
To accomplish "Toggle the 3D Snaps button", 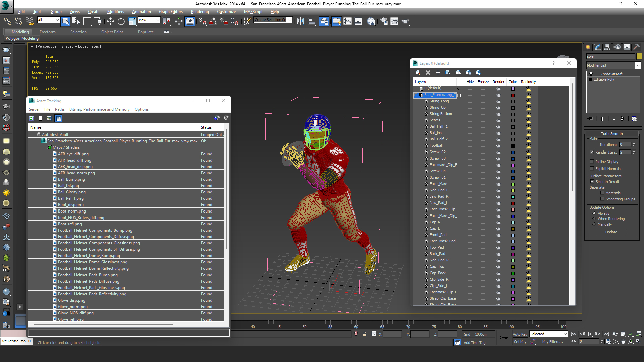I will pos(202,21).
